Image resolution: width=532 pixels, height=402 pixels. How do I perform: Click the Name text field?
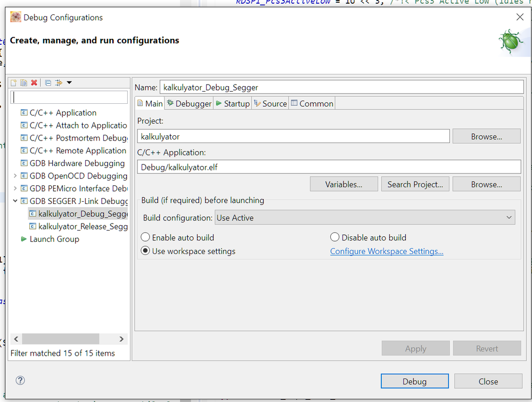[341, 87]
